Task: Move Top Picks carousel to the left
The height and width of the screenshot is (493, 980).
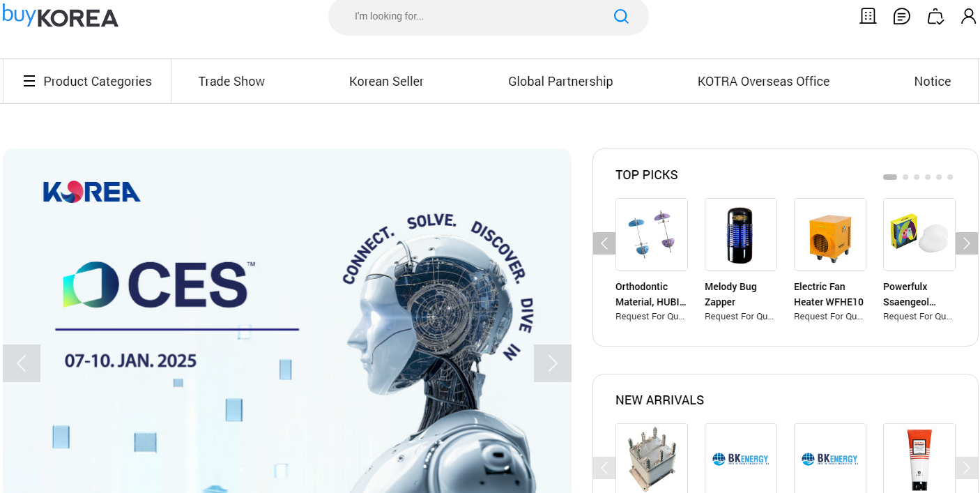Action: click(604, 243)
